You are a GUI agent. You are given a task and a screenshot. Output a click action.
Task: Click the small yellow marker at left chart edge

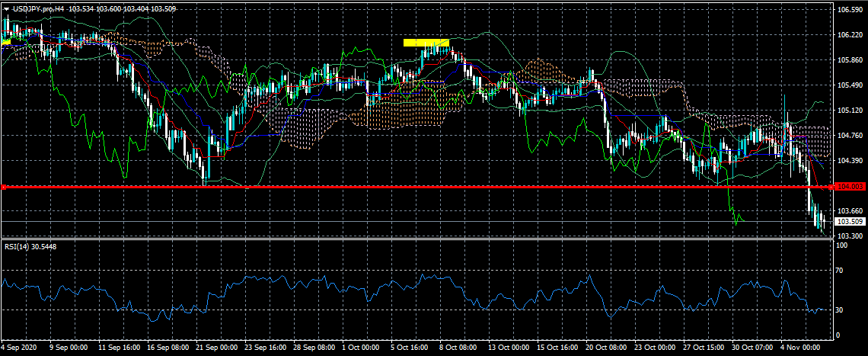pos(6,43)
